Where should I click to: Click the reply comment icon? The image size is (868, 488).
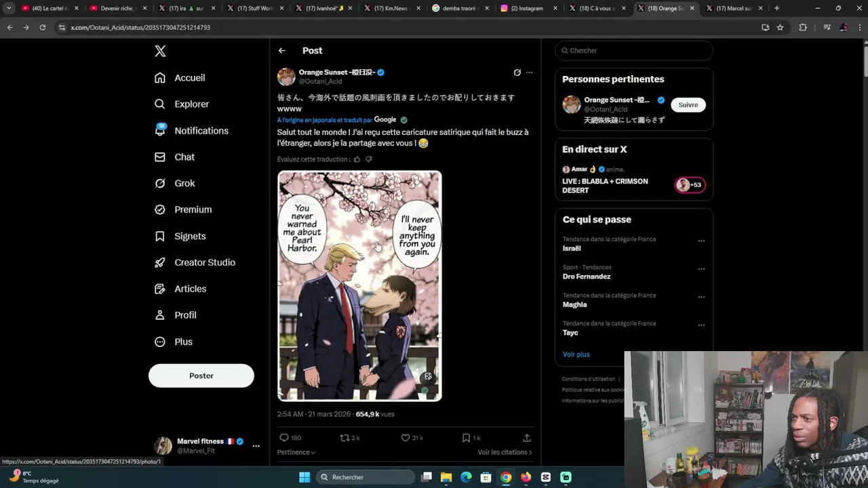pyautogui.click(x=284, y=438)
